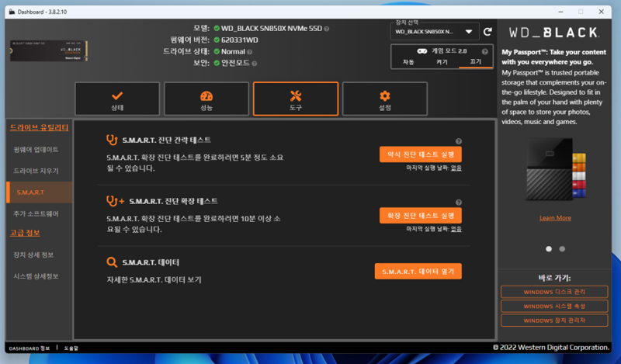Click stethoscope icon of 진단 간략 테스트
Image resolution: width=621 pixels, height=364 pixels.
point(112,140)
